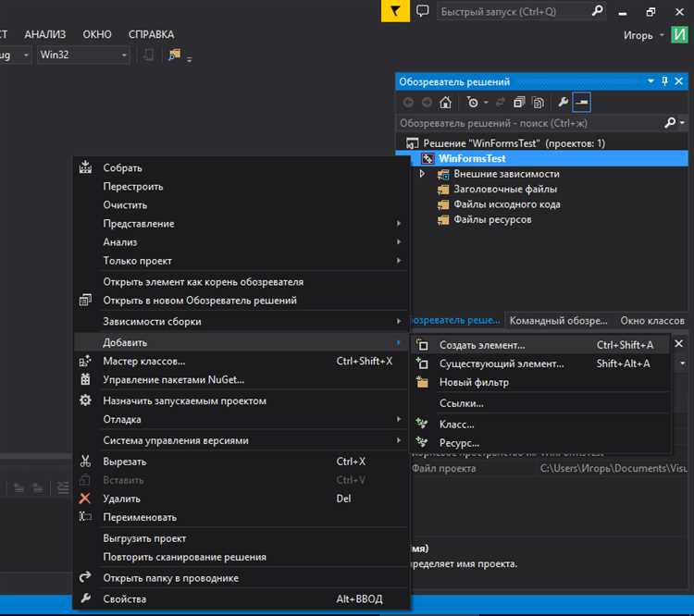Viewport: 694px width, 616px height.
Task: Click the Solution Explorer search box
Action: pyautogui.click(x=529, y=123)
